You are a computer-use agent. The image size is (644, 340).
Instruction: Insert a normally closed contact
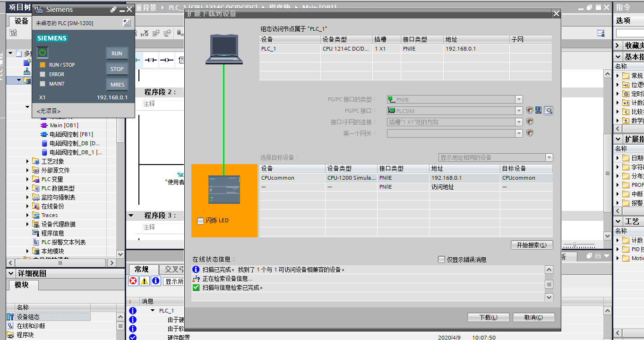(x=150, y=61)
